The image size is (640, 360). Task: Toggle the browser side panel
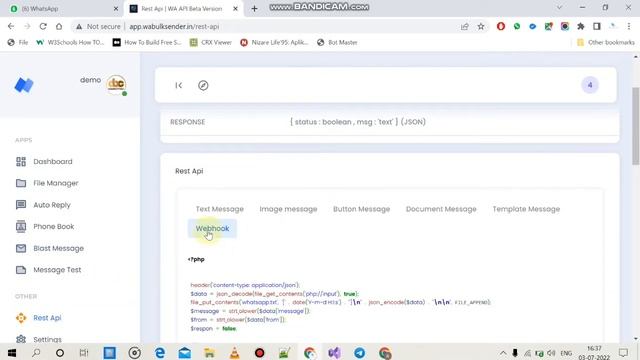click(x=597, y=26)
